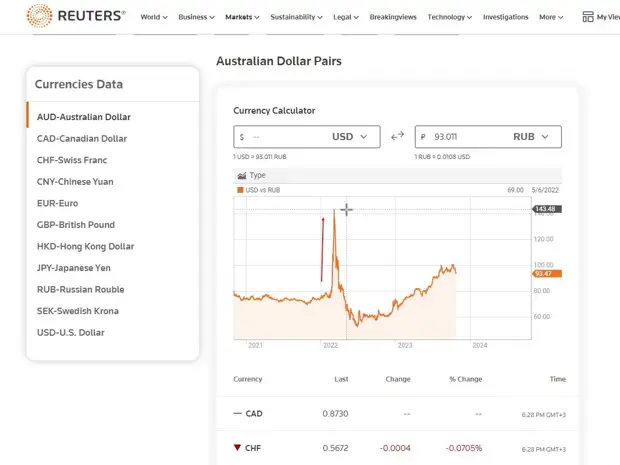Select RUB-Russian Rouble from currency list
This screenshot has width=620, height=465.
pos(80,290)
